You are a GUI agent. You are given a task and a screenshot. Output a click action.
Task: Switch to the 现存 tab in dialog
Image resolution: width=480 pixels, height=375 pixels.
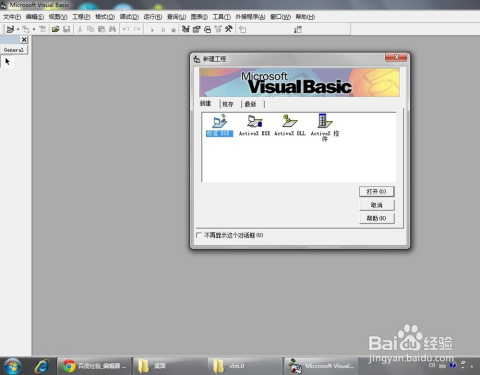coord(228,104)
